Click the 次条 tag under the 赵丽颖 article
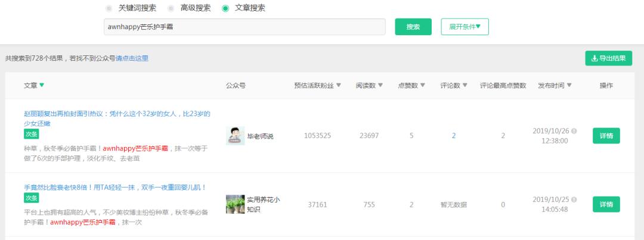Viewport: 644px width, 240px height. tap(31, 134)
